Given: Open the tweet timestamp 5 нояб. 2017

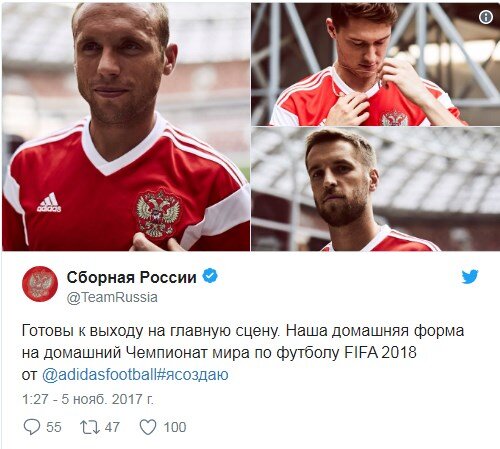Looking at the screenshot, I should 88,399.
